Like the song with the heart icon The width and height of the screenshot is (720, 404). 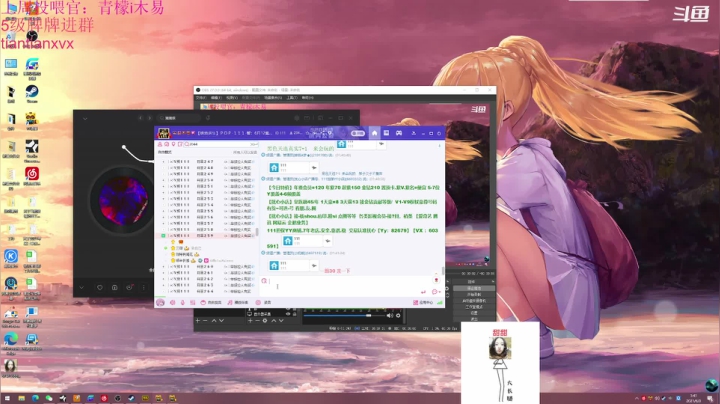pyautogui.click(x=100, y=288)
